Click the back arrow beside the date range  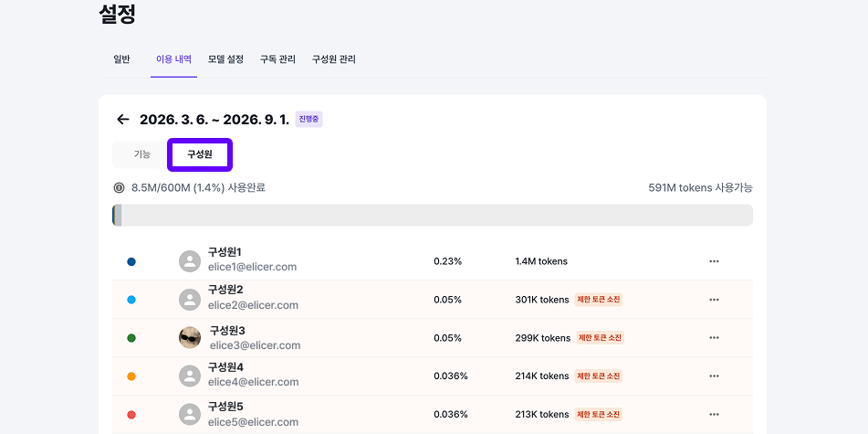point(123,120)
